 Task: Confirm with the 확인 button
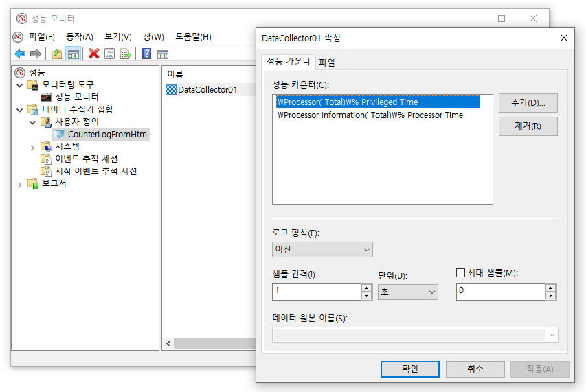click(410, 369)
